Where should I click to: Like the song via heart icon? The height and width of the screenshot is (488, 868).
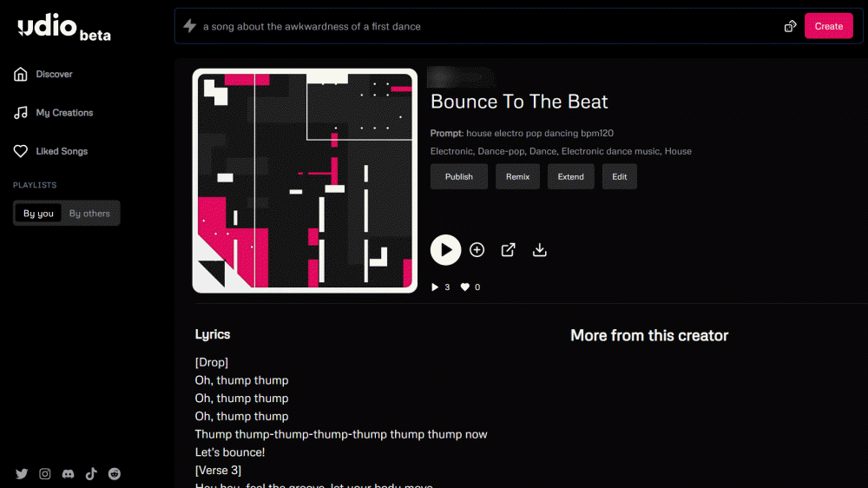(x=465, y=287)
